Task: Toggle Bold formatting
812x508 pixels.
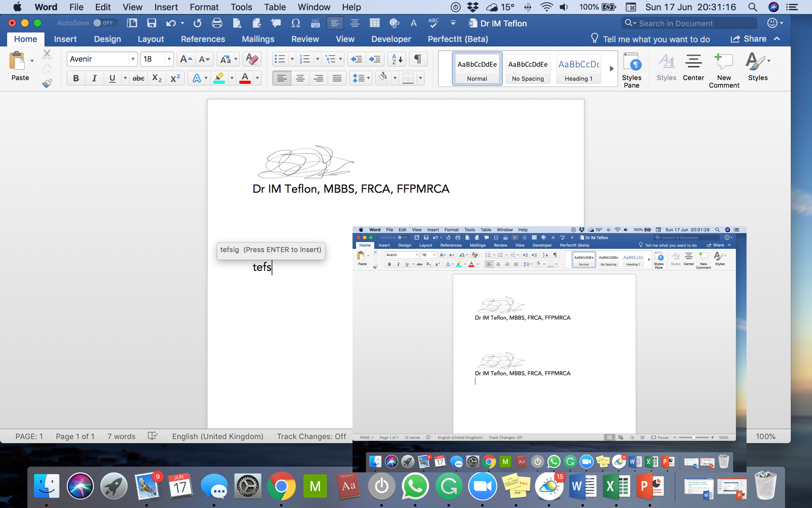Action: pos(76,78)
